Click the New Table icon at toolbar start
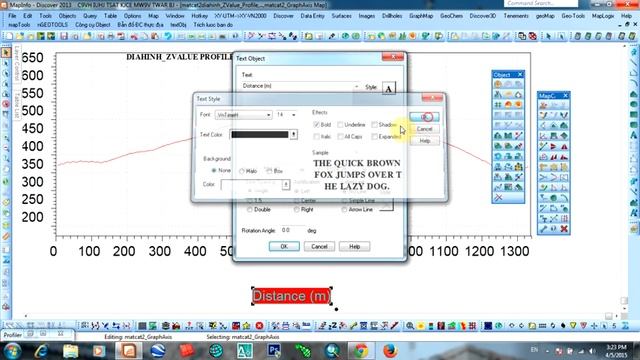 tap(9, 36)
